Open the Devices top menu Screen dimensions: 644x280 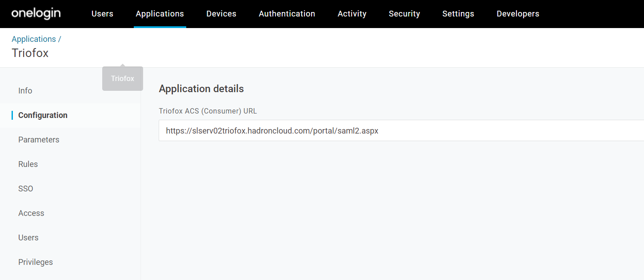click(221, 14)
